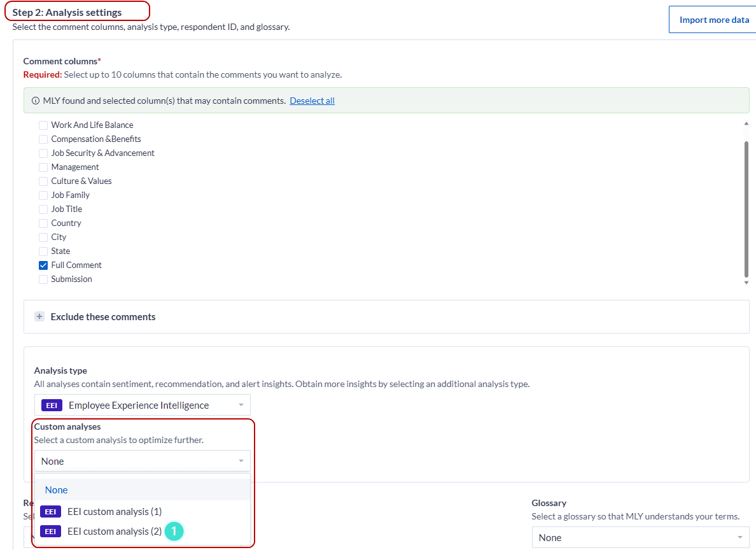Viewport: 756px width, 550px height.
Task: Enable the Country column checkbox
Action: tap(43, 223)
